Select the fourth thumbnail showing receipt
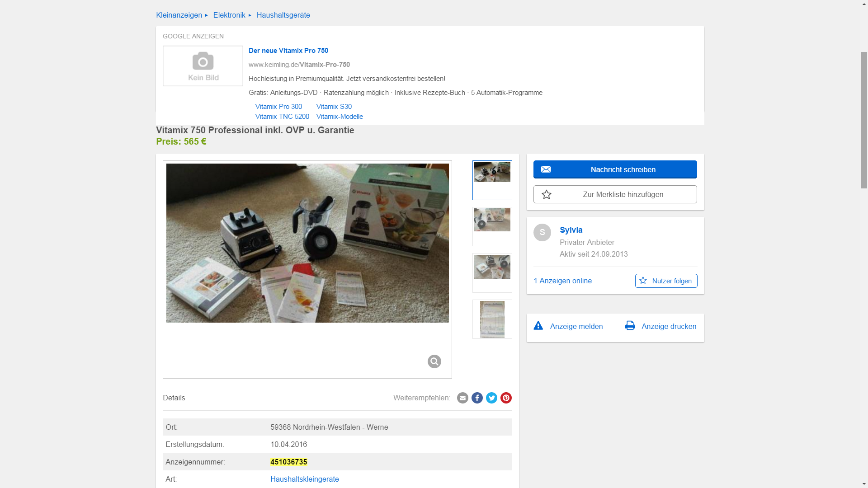Image resolution: width=868 pixels, height=488 pixels. pyautogui.click(x=492, y=319)
